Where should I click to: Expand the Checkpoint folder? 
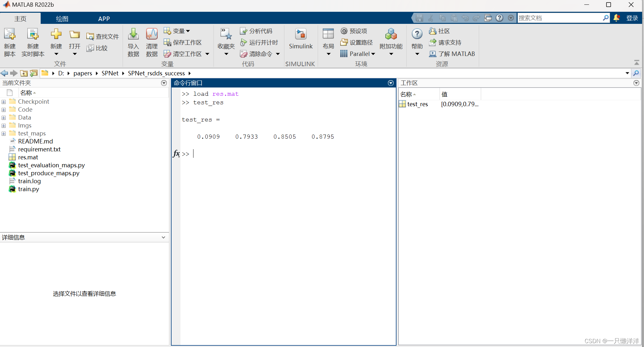click(4, 102)
